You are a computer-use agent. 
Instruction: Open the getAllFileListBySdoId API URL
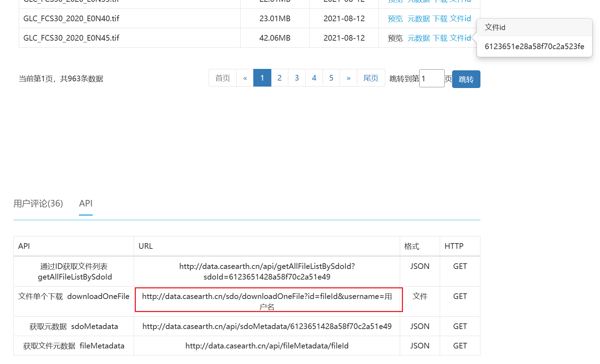point(267,271)
